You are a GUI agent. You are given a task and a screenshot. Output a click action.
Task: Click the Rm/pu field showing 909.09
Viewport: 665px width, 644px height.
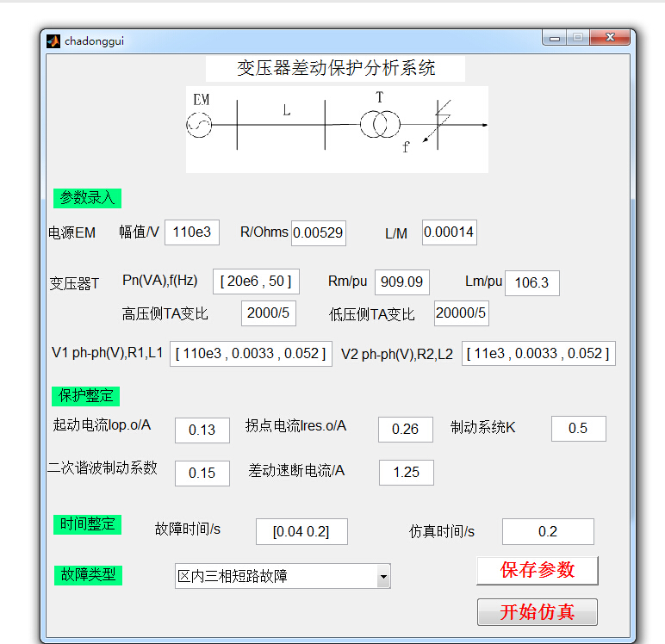click(x=402, y=282)
